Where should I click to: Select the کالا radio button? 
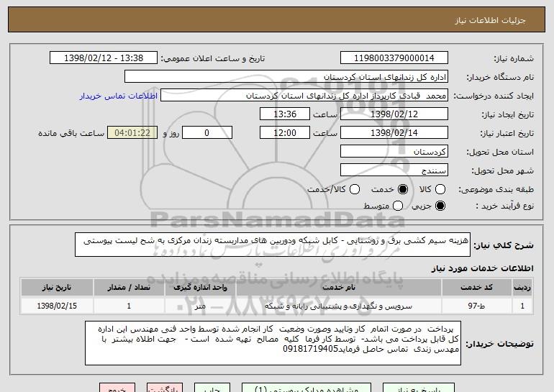[x=440, y=189]
